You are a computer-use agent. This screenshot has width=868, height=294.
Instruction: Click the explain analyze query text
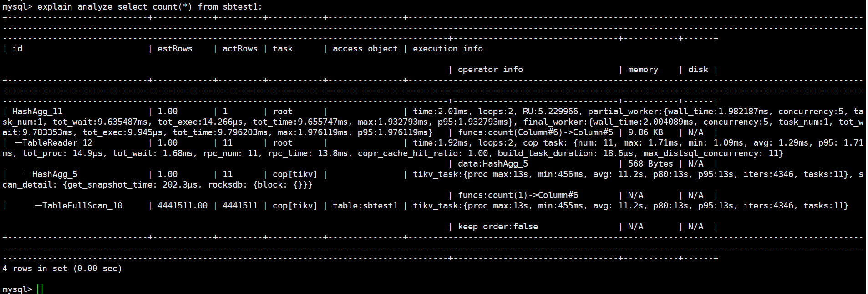pyautogui.click(x=150, y=7)
